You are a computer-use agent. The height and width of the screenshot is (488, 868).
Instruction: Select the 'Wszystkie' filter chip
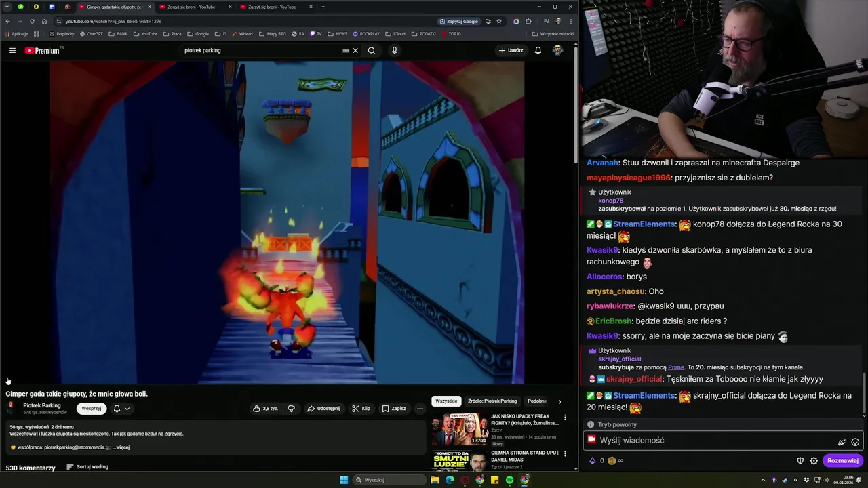(x=446, y=401)
